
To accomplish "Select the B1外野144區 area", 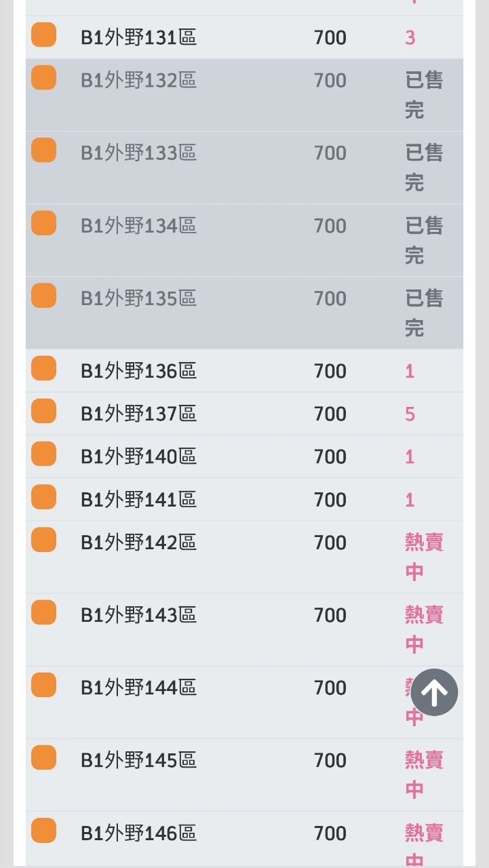I will tap(138, 688).
